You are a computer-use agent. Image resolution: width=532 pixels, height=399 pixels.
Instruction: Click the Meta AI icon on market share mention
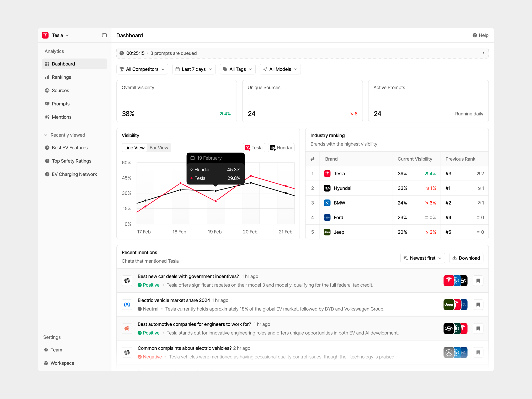[127, 305]
